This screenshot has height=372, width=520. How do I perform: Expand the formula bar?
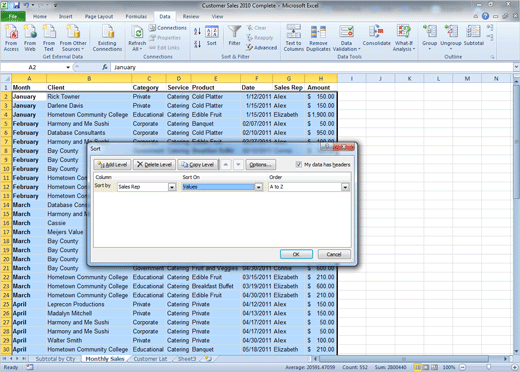pyautogui.click(x=516, y=67)
